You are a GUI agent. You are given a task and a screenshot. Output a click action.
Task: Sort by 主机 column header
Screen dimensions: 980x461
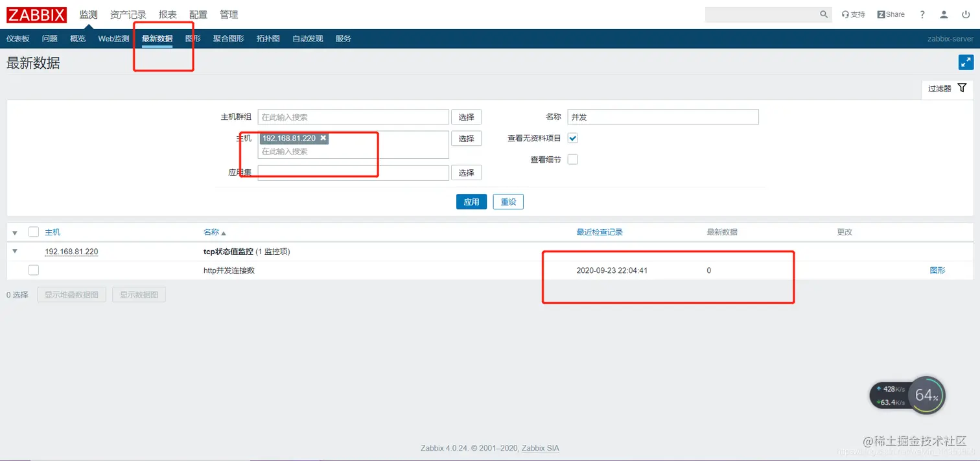tap(52, 232)
